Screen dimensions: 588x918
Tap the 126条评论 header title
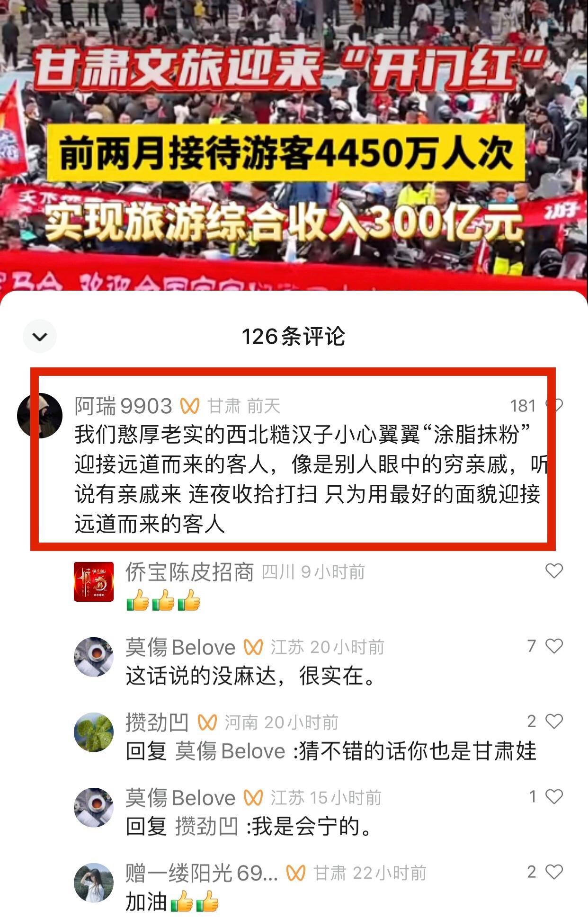click(294, 337)
